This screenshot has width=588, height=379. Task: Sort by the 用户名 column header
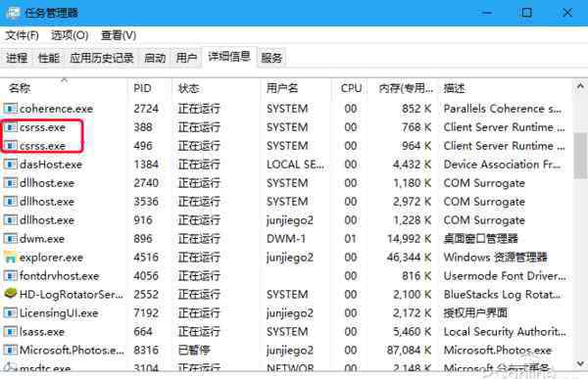tap(296, 88)
